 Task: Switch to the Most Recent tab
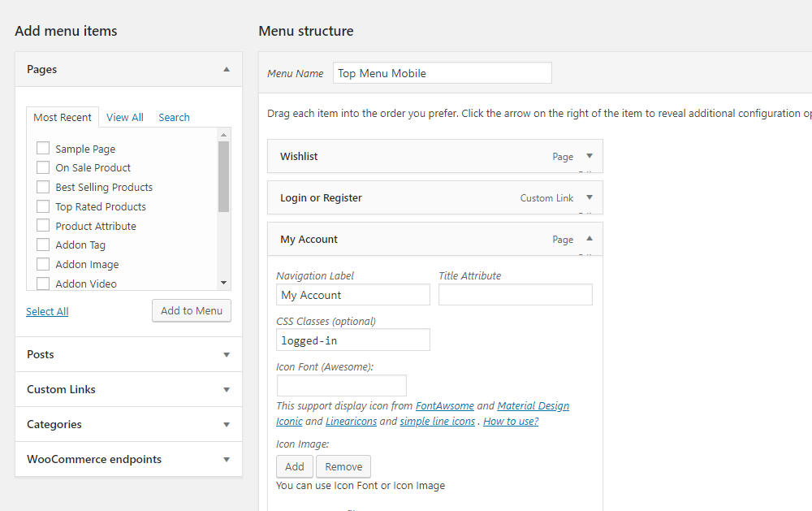pyautogui.click(x=63, y=118)
